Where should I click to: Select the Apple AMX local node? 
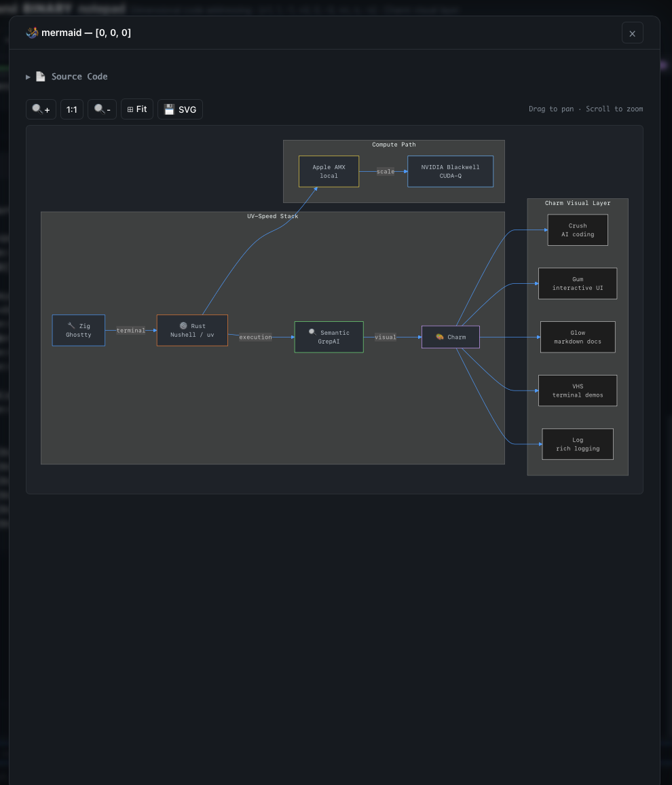point(329,171)
